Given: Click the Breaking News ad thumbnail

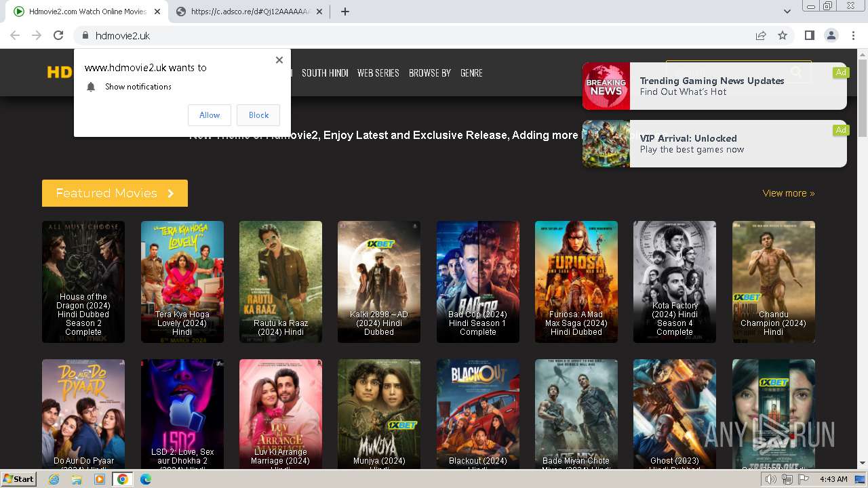Looking at the screenshot, I should point(606,86).
